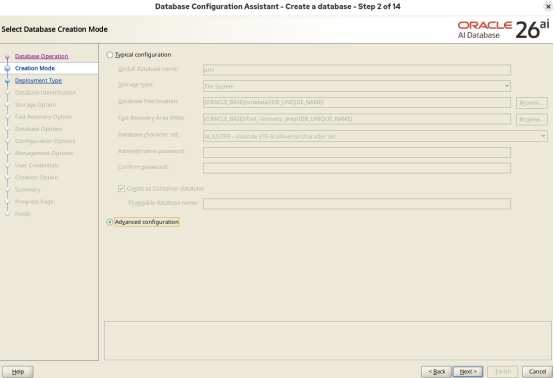Click the Fast Recovery Area field
Screen dimensions: 554x378
coord(357,119)
